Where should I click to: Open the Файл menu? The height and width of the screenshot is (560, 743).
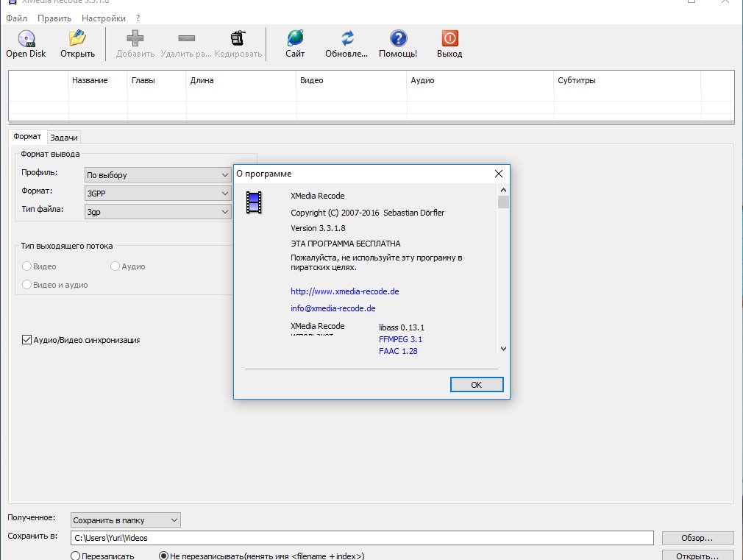[x=17, y=18]
